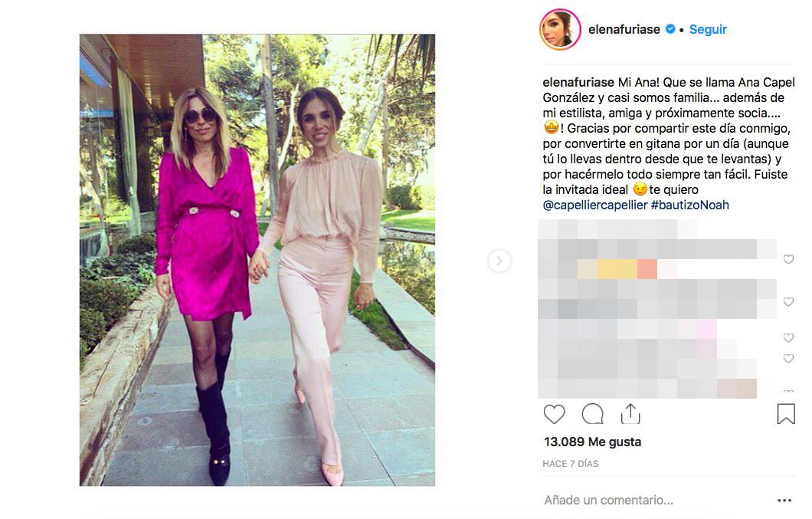812x519 pixels.
Task: Open the #bautizoNoah hashtag
Action: coord(689,205)
